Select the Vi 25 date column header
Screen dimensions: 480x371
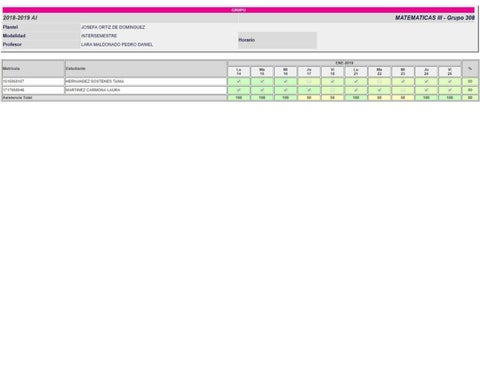pyautogui.click(x=450, y=72)
